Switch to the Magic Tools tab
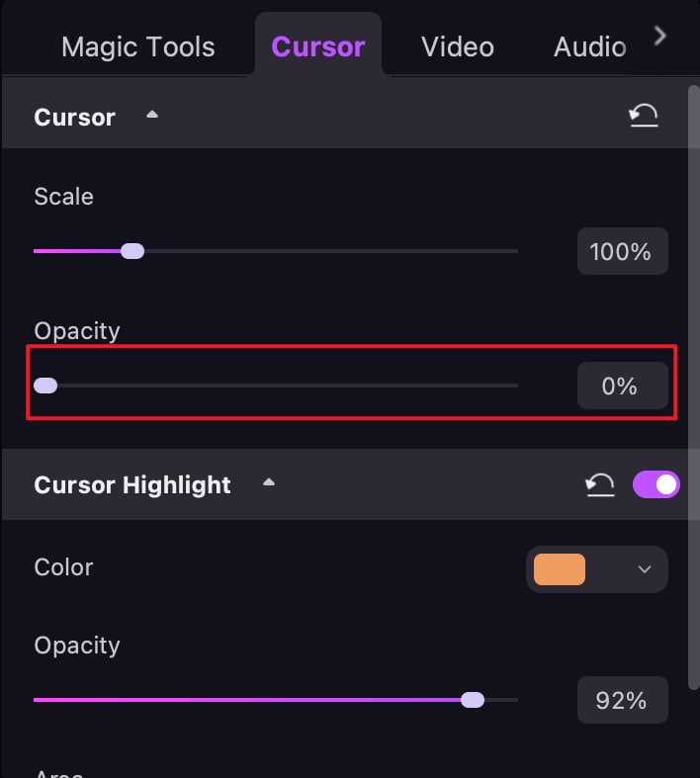Viewport: 700px width, 778px height. point(137,46)
